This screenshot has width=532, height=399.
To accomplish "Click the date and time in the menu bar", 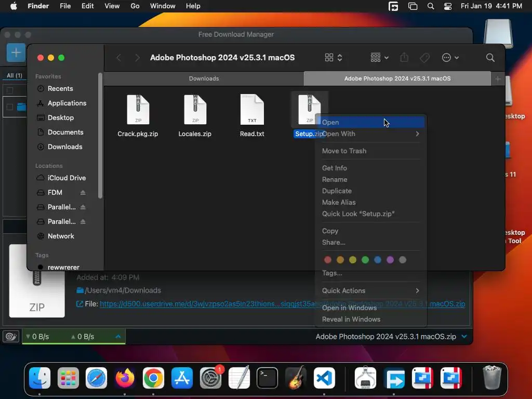I will point(491,6).
